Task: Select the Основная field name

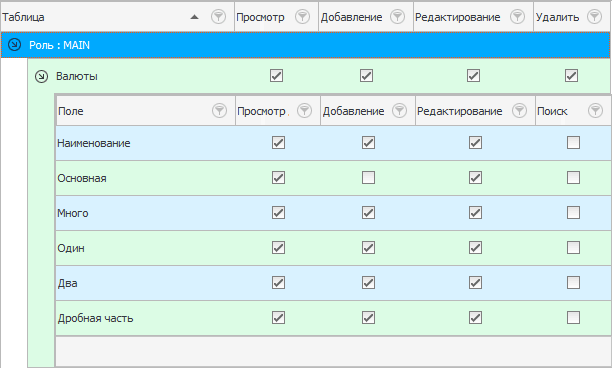Action: (82, 178)
